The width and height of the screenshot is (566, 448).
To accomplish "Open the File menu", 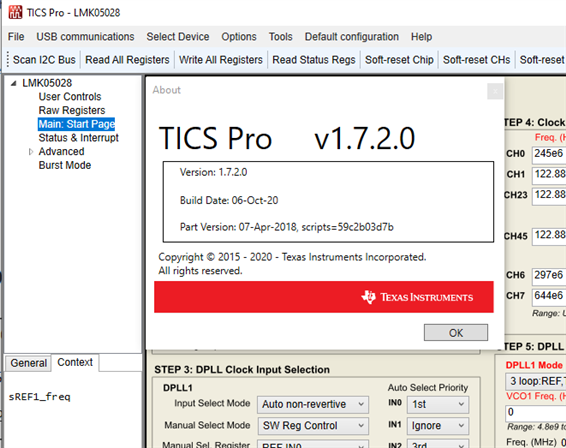I will coord(16,36).
